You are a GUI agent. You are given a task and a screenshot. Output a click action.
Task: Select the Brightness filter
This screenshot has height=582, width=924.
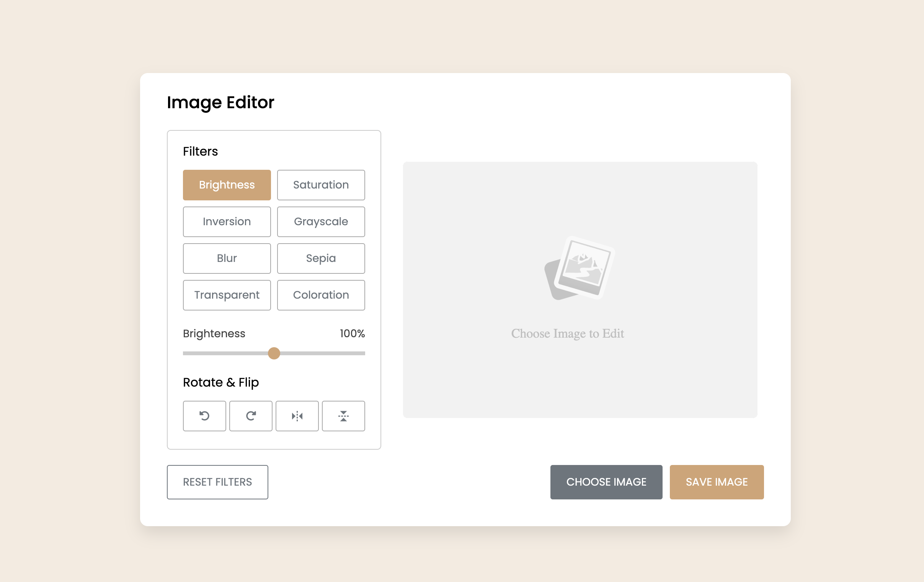(227, 185)
